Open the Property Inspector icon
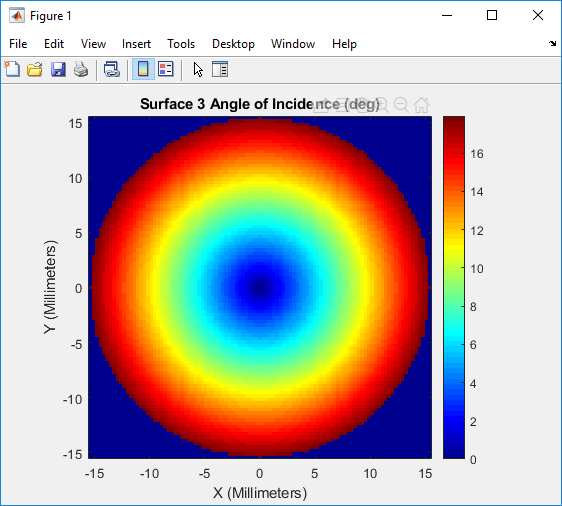The height and width of the screenshot is (506, 562). [220, 69]
